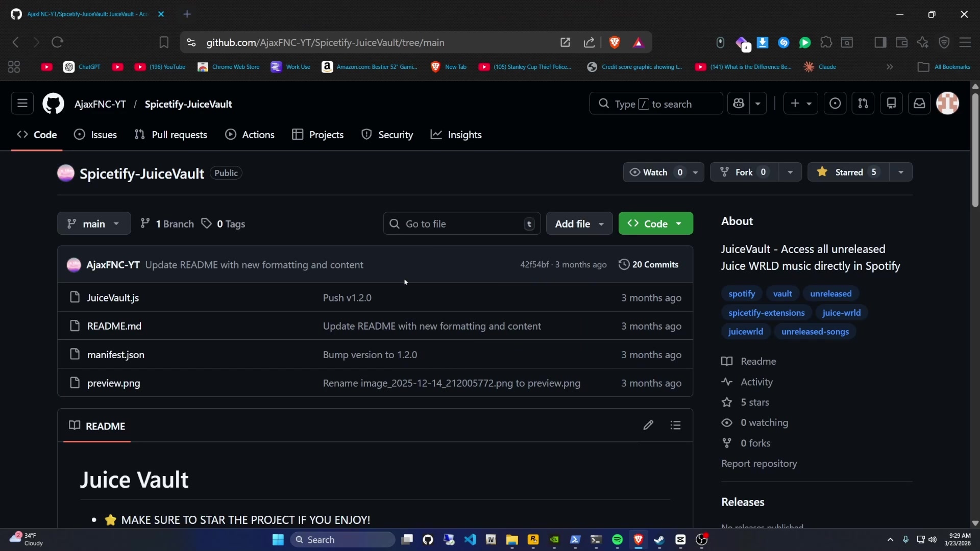Open repositories icon in header
The height and width of the screenshot is (551, 980).
pos(891,104)
